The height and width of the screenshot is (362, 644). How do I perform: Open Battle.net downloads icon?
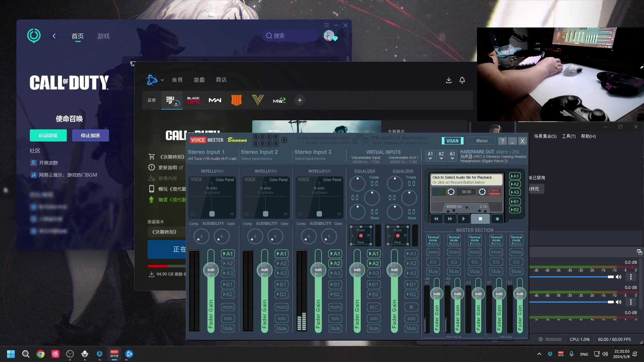(x=449, y=80)
